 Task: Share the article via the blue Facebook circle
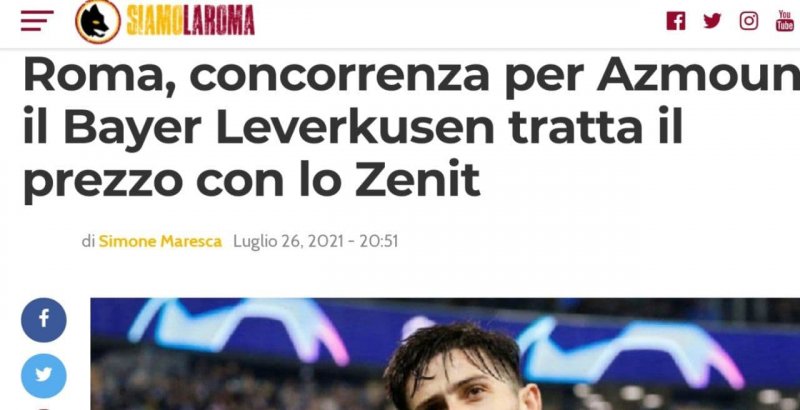point(44,320)
